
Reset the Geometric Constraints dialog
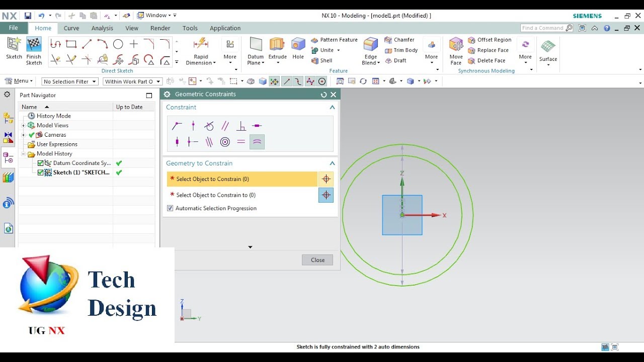pos(324,95)
